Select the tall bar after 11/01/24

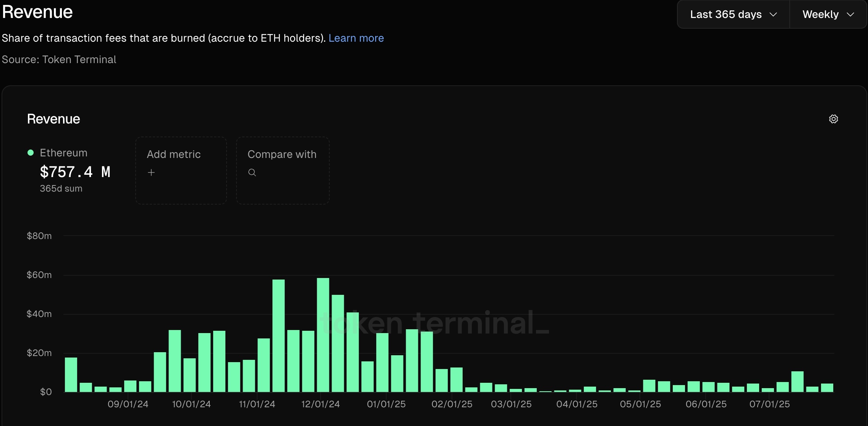point(279,336)
